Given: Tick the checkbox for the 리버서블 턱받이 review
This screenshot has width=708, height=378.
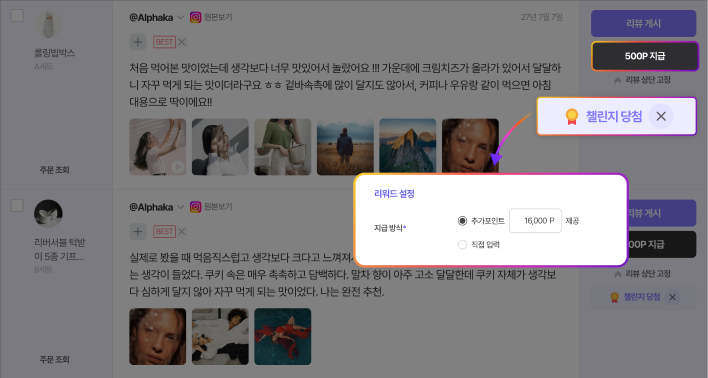Looking at the screenshot, I should pyautogui.click(x=17, y=205).
